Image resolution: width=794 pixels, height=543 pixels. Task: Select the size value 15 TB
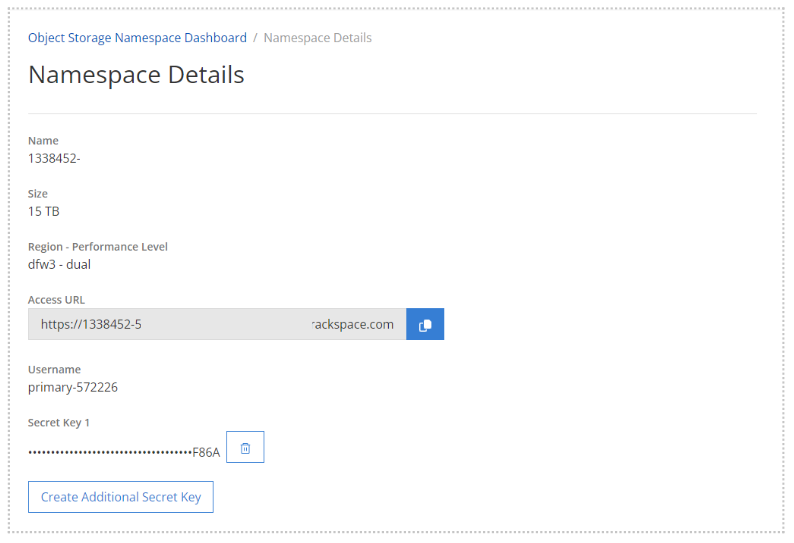point(44,212)
